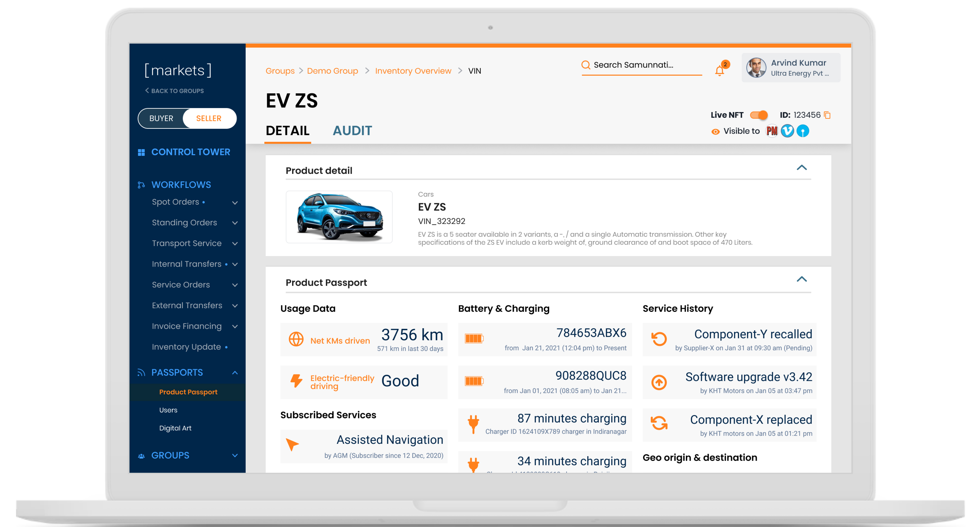Screen dimensions: 980x527
Task: Open CONTROL TOWER section
Action: coord(191,152)
